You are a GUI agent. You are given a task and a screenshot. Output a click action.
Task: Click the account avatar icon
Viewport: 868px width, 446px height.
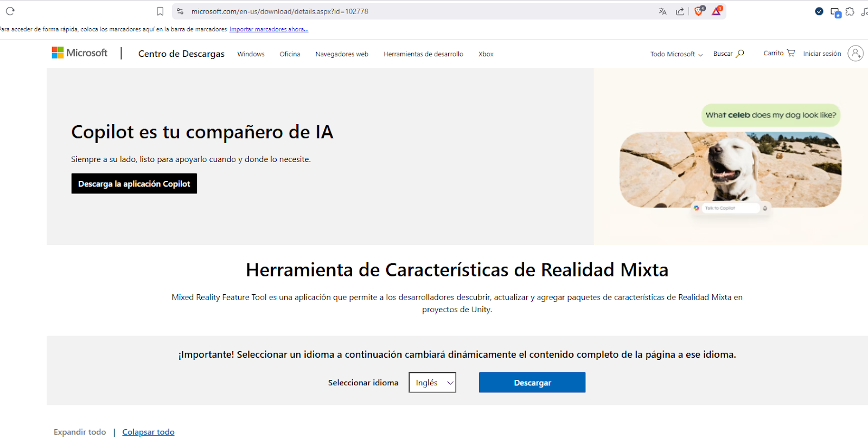click(856, 53)
